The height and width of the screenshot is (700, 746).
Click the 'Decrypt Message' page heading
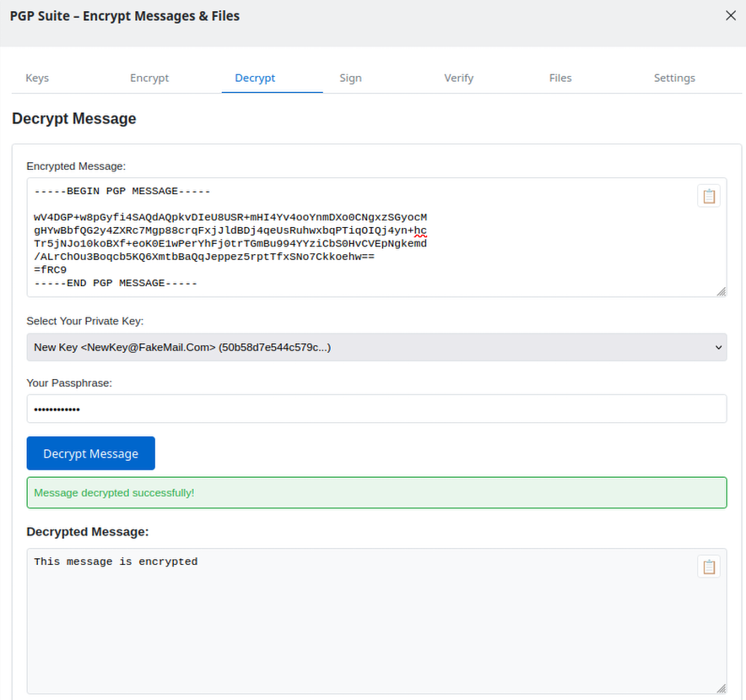coord(73,118)
